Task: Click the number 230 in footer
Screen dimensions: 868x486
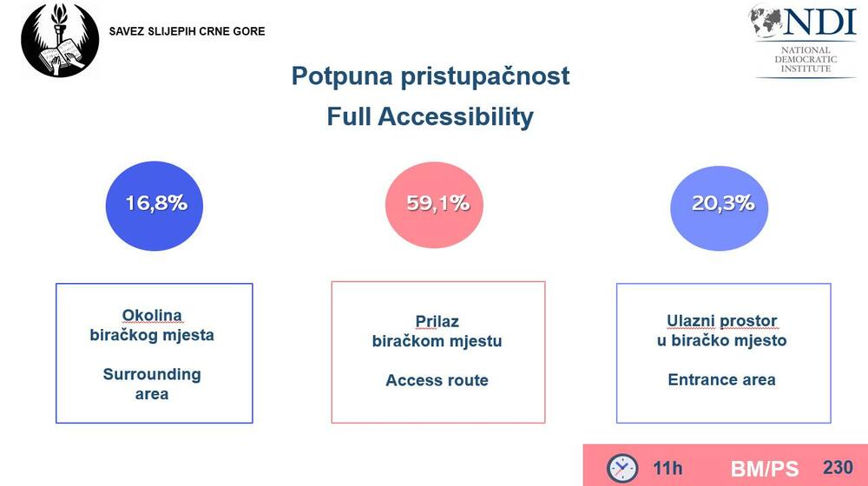Action: click(838, 468)
